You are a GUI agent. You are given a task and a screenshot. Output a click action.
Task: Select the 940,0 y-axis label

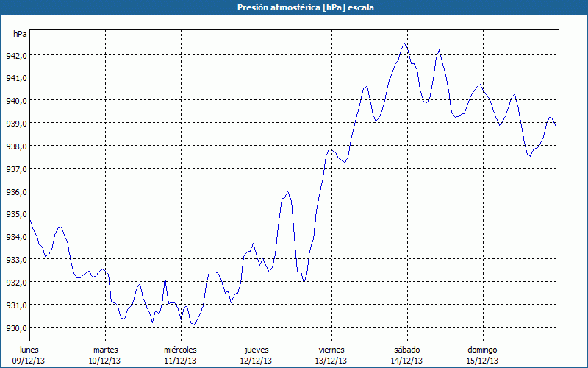(16, 101)
